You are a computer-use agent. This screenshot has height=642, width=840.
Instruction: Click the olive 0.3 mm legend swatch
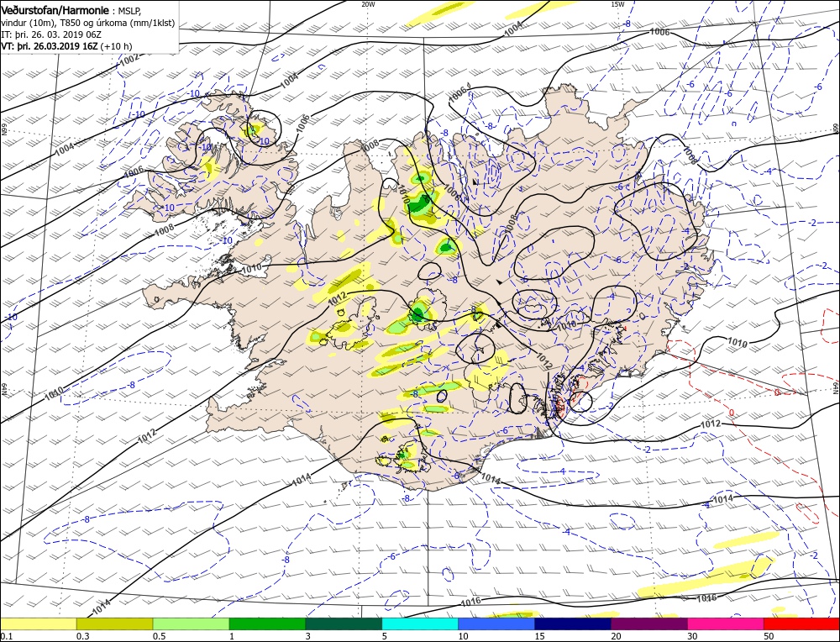[x=114, y=624]
